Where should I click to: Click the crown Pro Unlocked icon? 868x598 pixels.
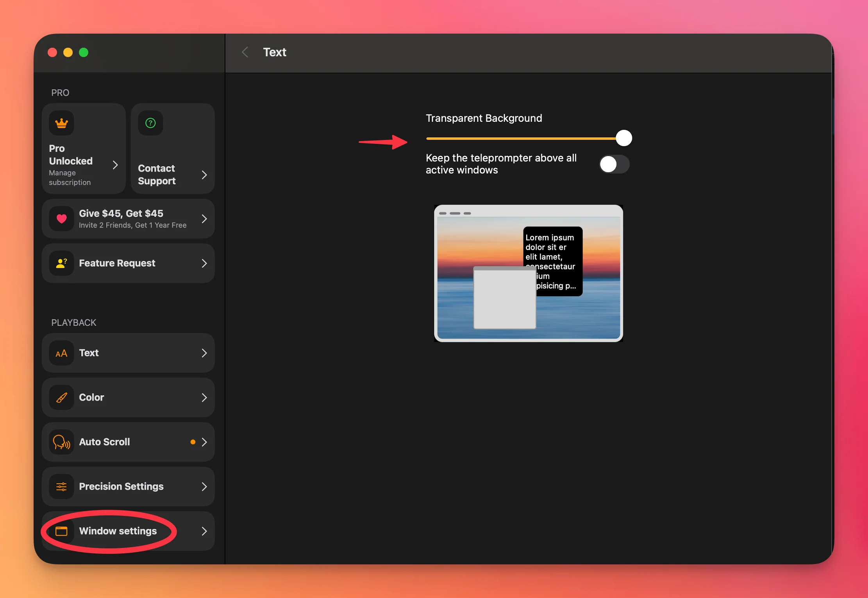click(61, 123)
